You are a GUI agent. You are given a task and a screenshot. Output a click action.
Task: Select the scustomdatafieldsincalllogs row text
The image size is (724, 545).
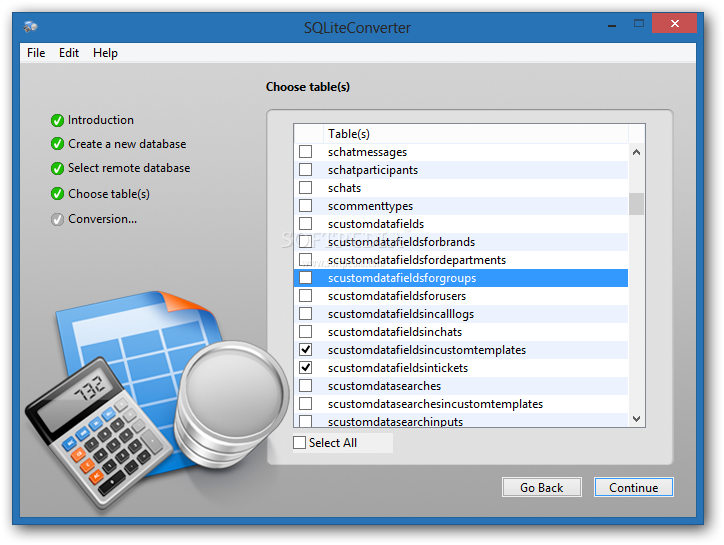(x=401, y=314)
